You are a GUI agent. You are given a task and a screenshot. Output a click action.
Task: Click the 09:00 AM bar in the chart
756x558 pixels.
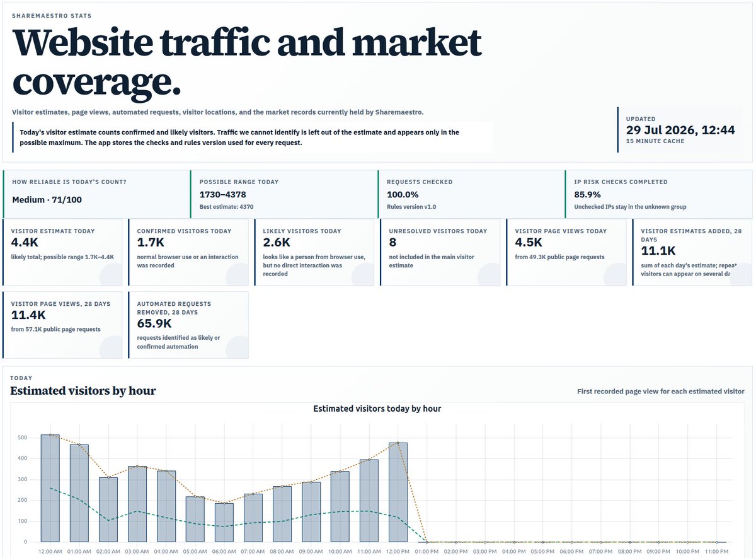[x=311, y=512]
